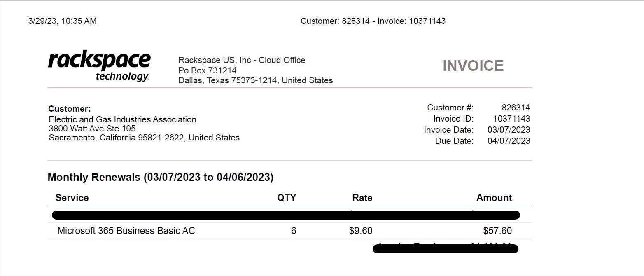Click the QTY column header
The image size is (644, 276).
[x=286, y=198]
